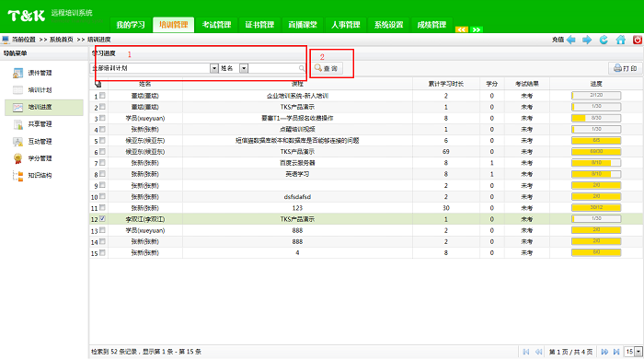Open the 姓名 filter dropdown
Viewport: 644px width, 360px height.
pyautogui.click(x=244, y=68)
